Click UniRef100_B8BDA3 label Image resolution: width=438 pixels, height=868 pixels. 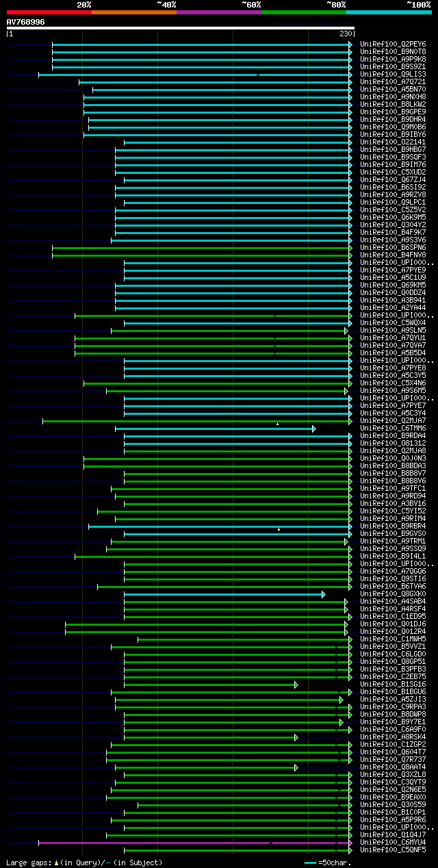[393, 466]
